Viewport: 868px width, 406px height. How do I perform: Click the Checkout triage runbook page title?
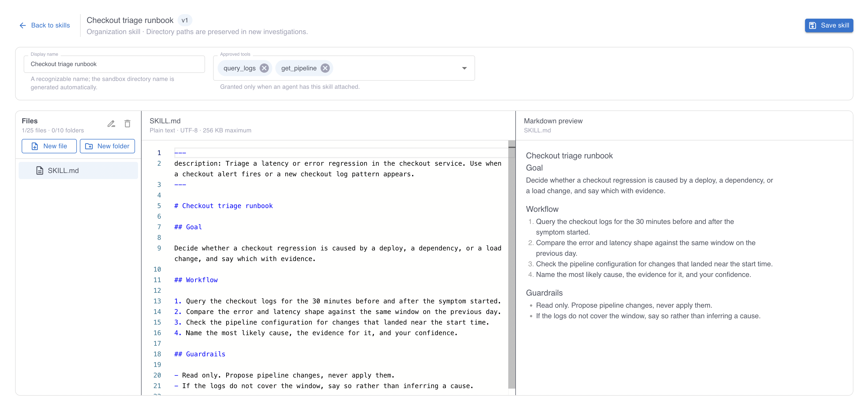tap(130, 20)
